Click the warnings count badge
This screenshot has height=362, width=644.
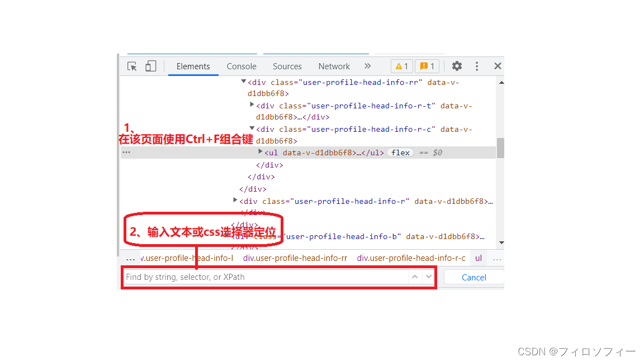point(402,66)
